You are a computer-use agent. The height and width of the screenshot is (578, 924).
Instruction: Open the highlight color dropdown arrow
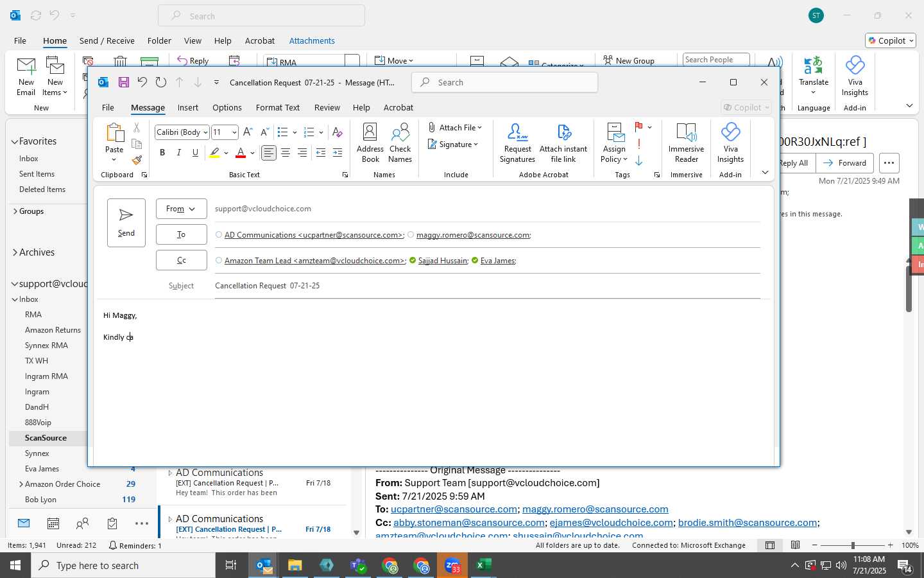226,153
